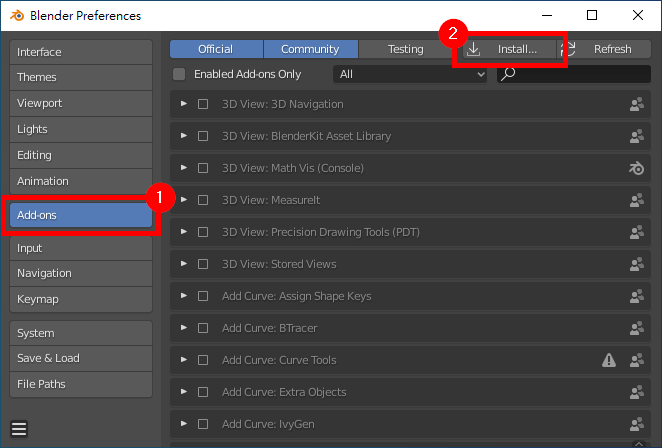Enable the IvyGen add-on checkbox
The image size is (662, 448).
[203, 424]
